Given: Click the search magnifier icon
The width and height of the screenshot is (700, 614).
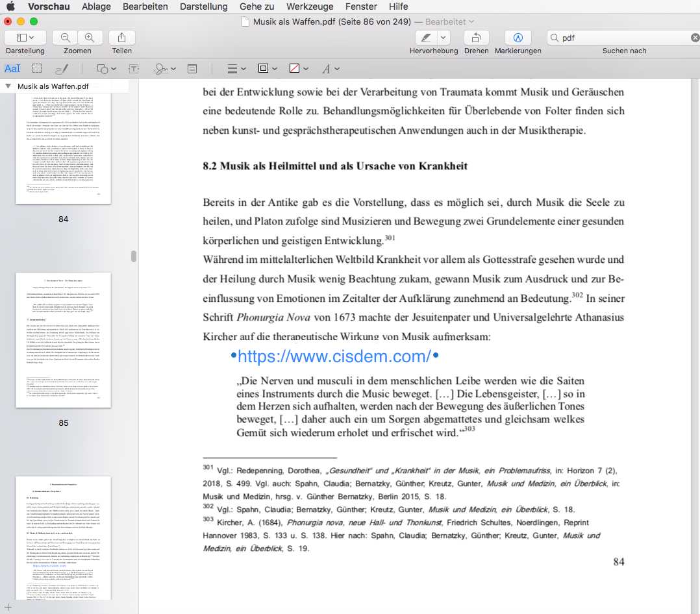Looking at the screenshot, I should click(555, 38).
